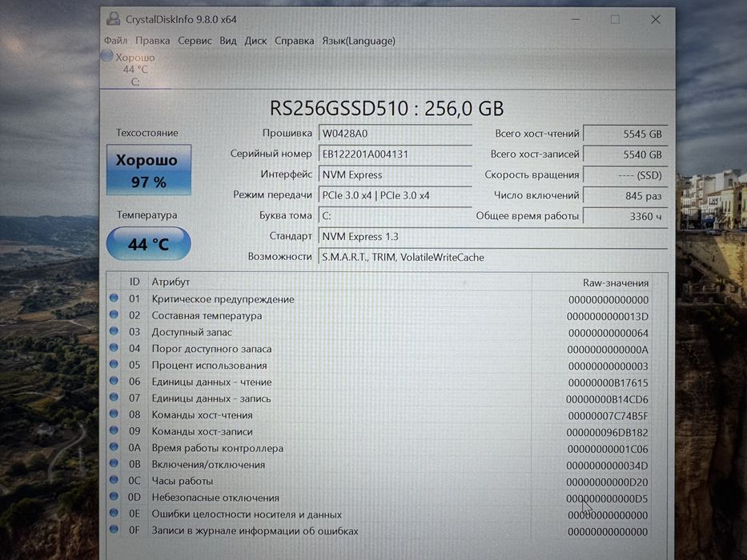Click the Всего хост-чтений value 5545 GB
Image resolution: width=747 pixels, height=560 pixels.
625,134
